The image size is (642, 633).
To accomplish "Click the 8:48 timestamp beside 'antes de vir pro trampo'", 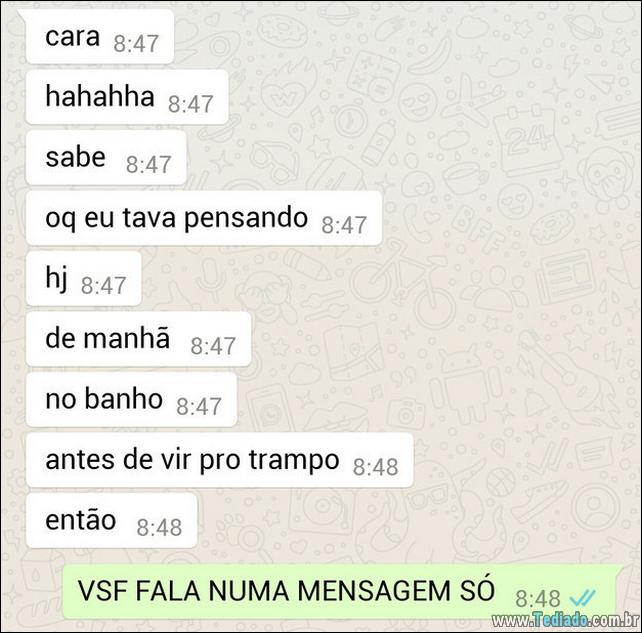I will [x=375, y=467].
